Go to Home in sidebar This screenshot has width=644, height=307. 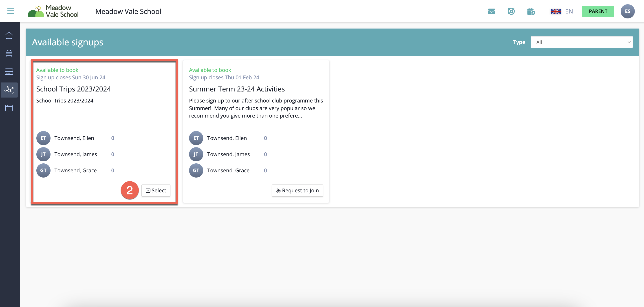pyautogui.click(x=9, y=35)
